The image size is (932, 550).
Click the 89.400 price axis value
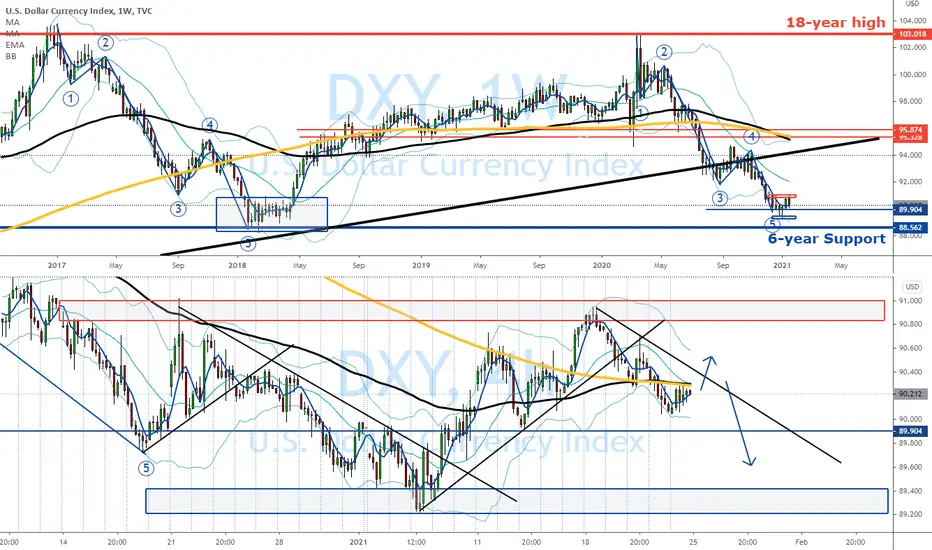click(912, 491)
